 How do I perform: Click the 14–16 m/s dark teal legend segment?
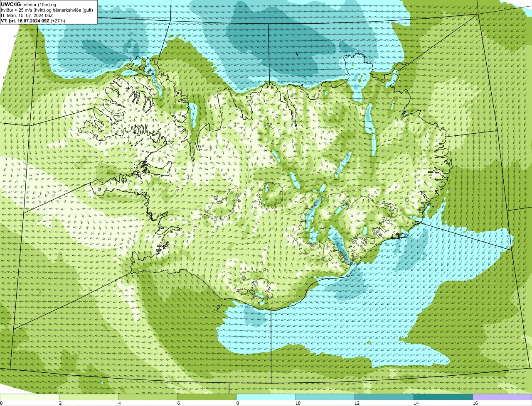(x=443, y=397)
